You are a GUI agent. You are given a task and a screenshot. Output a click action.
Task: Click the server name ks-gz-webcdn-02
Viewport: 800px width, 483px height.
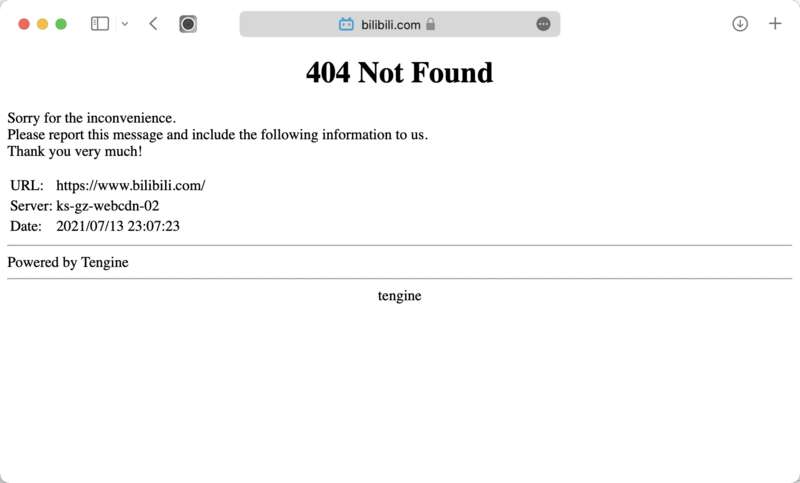point(108,206)
